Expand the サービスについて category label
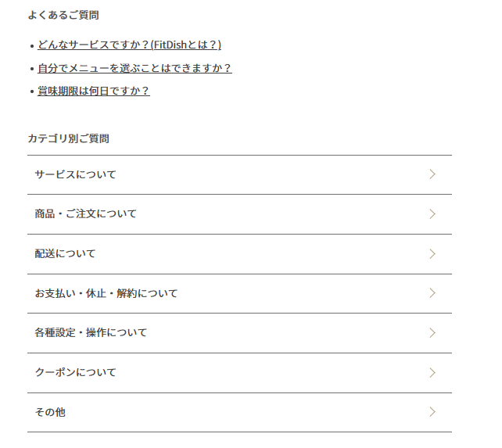Image resolution: width=502 pixels, height=448 pixels. point(75,174)
